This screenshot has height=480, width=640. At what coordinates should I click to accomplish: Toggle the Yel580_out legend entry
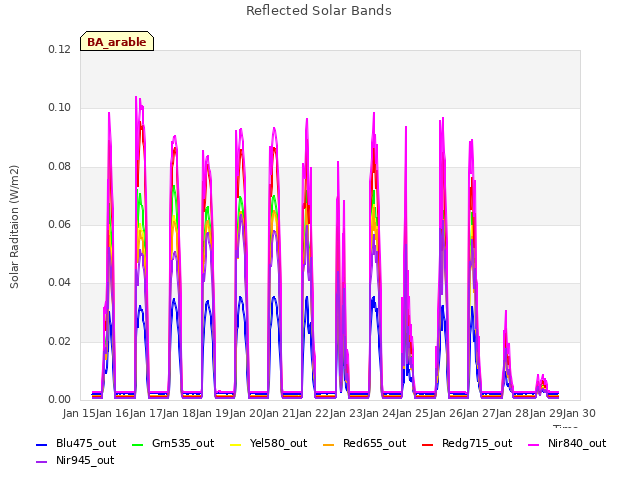pyautogui.click(x=269, y=444)
